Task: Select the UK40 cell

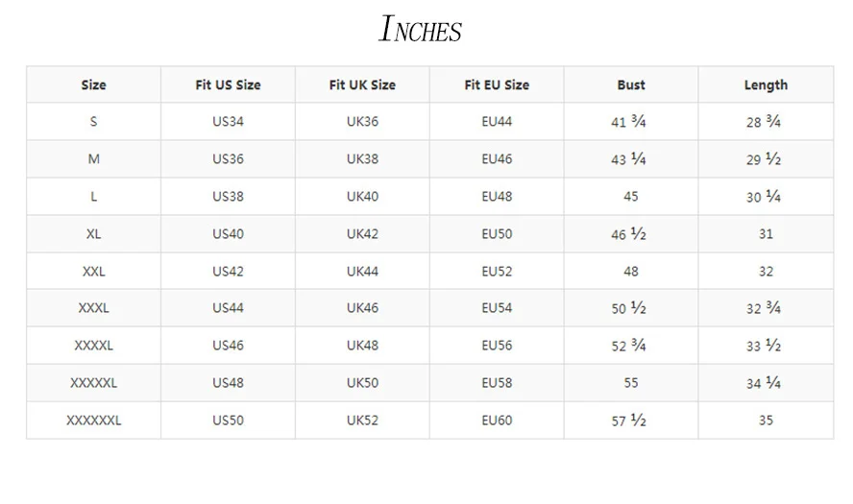Action: (x=362, y=196)
